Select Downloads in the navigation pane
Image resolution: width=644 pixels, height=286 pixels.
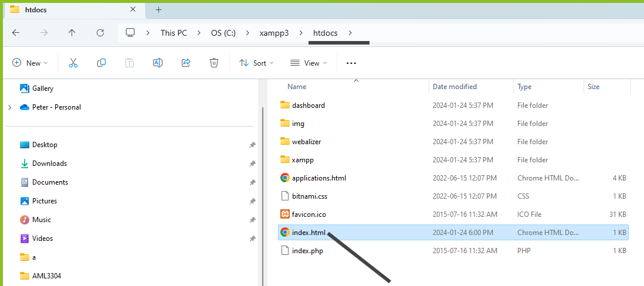[49, 164]
